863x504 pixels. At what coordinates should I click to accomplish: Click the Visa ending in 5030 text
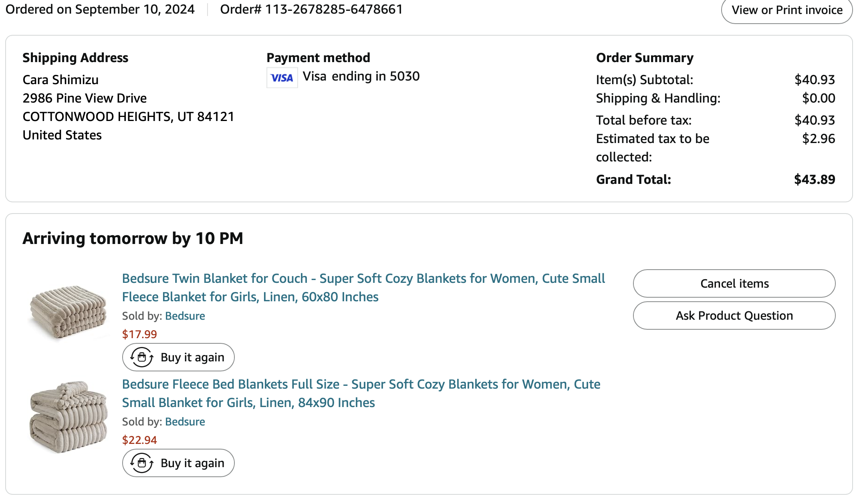click(361, 76)
